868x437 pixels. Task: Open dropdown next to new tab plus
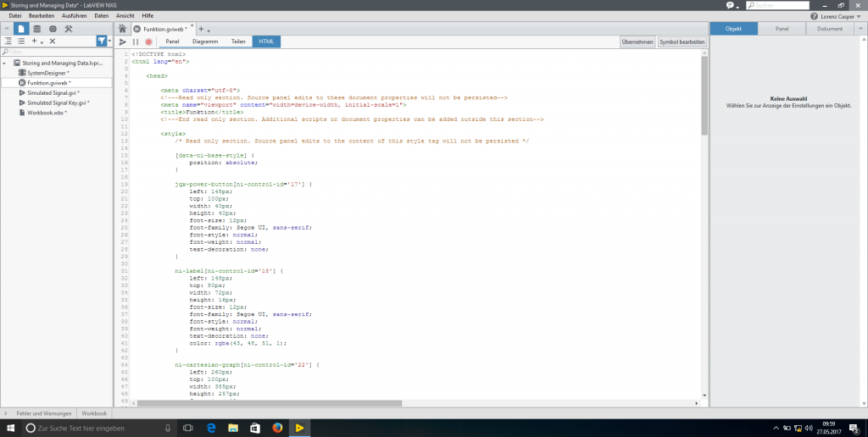pos(209,30)
